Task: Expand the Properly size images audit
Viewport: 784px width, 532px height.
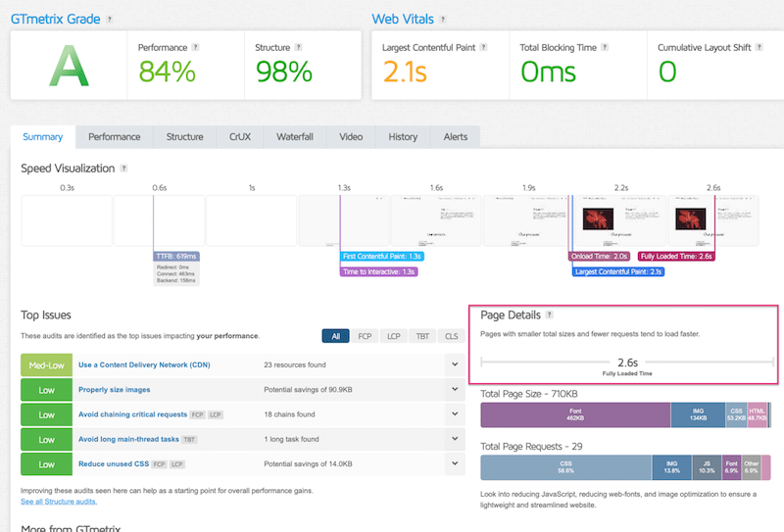Action: click(455, 389)
